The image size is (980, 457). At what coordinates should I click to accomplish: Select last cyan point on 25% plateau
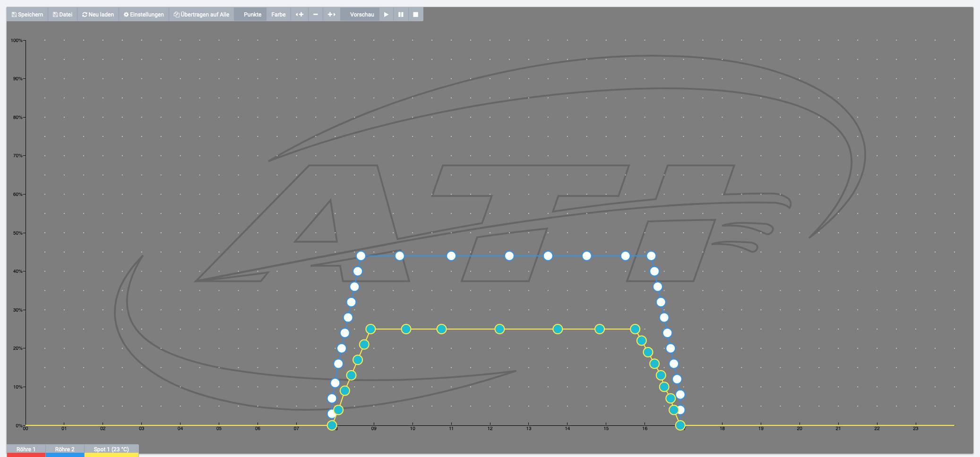635,329
